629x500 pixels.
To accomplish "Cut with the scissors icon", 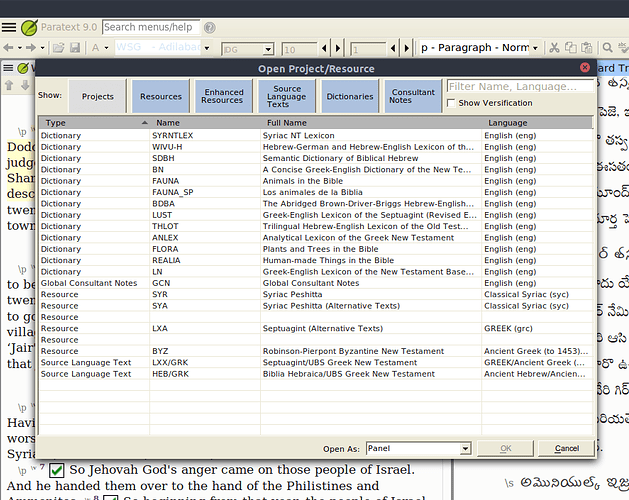I will click(554, 48).
